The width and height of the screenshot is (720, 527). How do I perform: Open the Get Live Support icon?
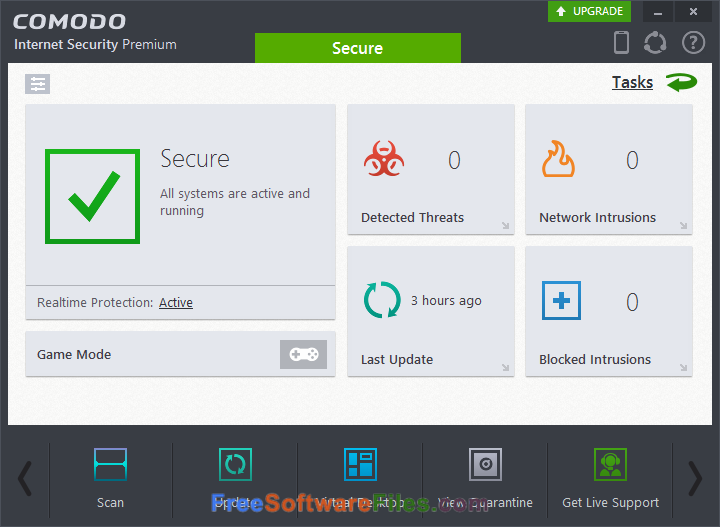(x=610, y=465)
